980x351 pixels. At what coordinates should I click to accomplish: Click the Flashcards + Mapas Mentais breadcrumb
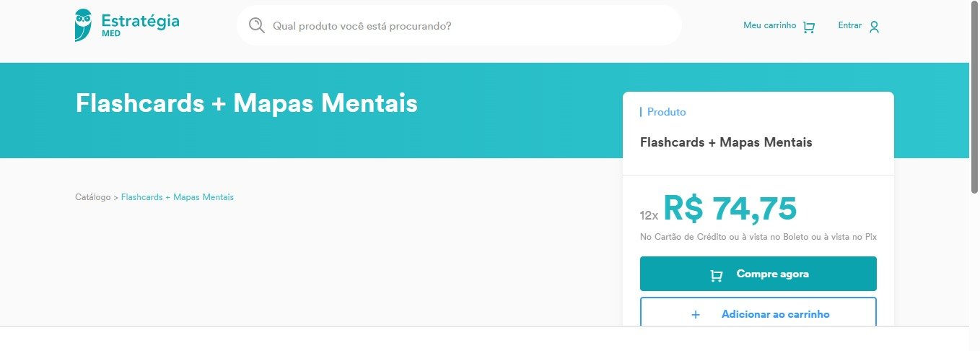[x=177, y=197]
